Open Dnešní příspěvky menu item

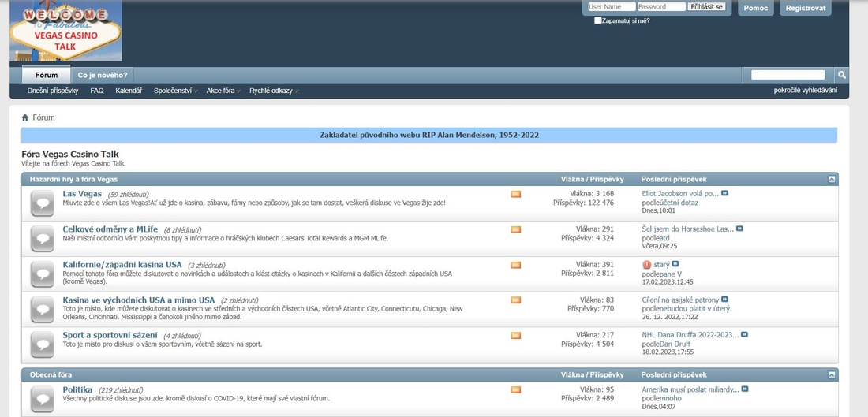pos(53,91)
